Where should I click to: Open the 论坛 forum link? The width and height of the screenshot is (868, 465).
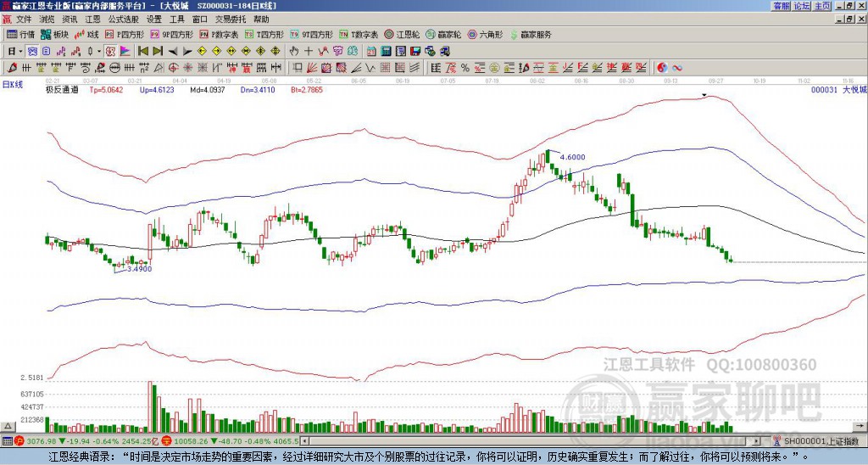pos(802,6)
